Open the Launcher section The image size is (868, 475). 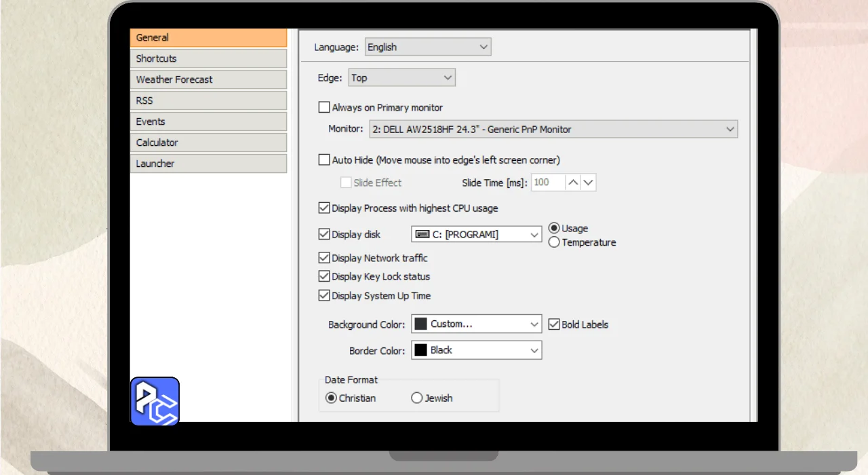coord(208,164)
